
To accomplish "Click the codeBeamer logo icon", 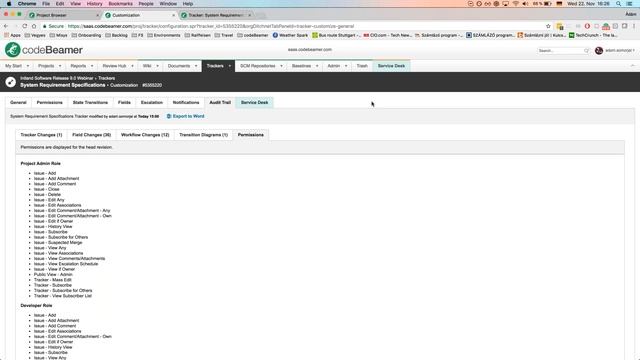I will tap(13, 50).
